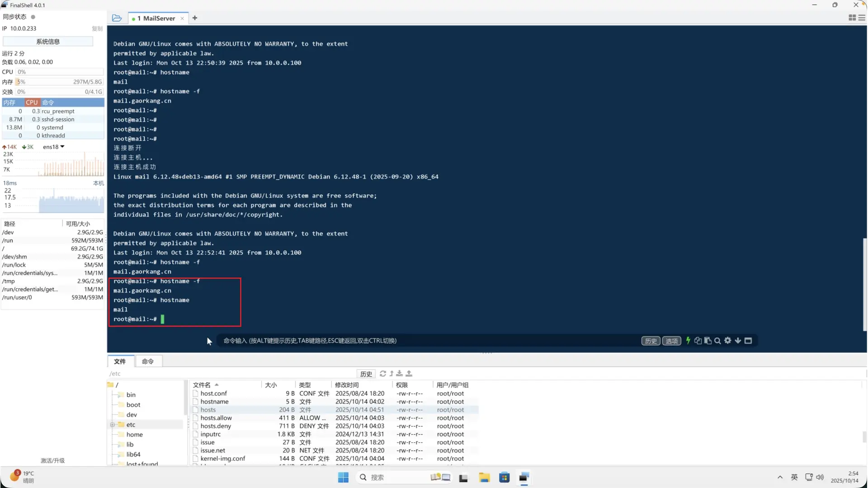Click the upload file icon
The height and width of the screenshot is (488, 868).
click(x=409, y=374)
